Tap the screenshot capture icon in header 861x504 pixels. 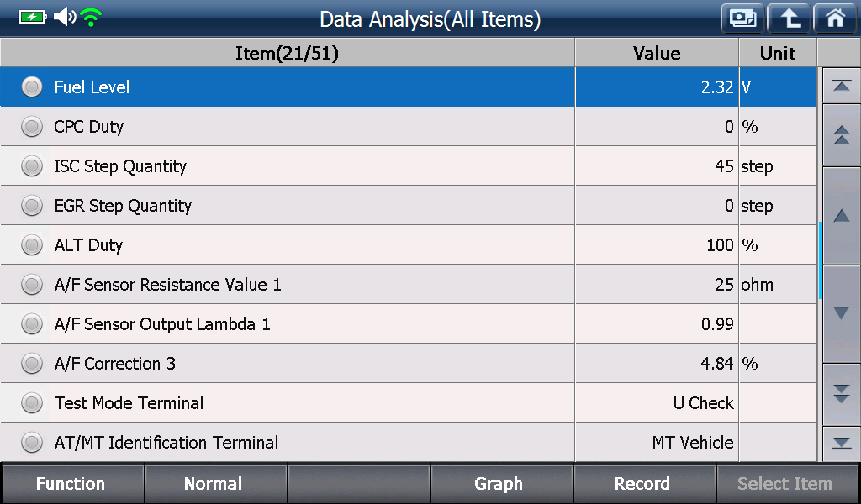(742, 18)
